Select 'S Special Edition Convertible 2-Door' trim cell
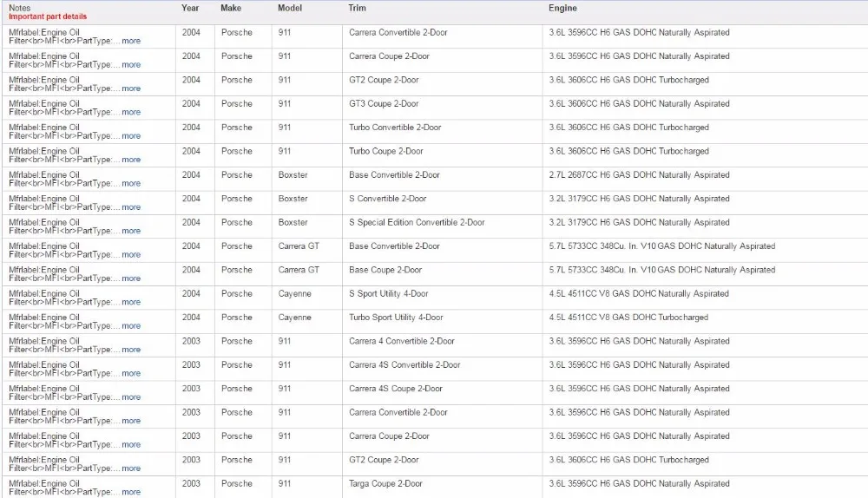The width and height of the screenshot is (868, 498). pyautogui.click(x=417, y=222)
